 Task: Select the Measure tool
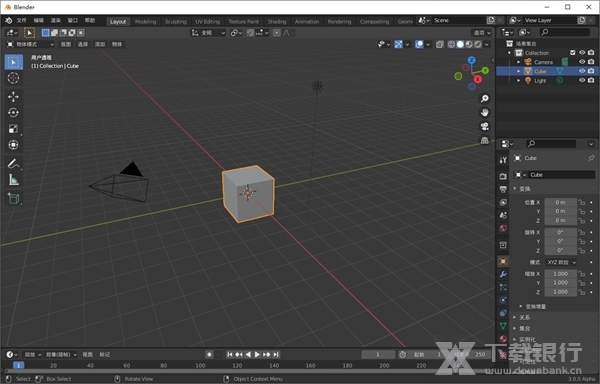[x=13, y=180]
